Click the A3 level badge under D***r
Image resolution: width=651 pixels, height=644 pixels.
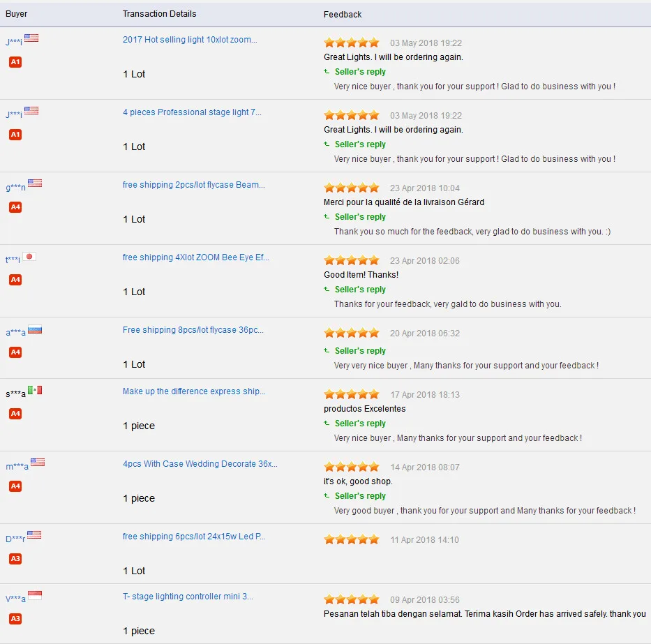(x=15, y=559)
